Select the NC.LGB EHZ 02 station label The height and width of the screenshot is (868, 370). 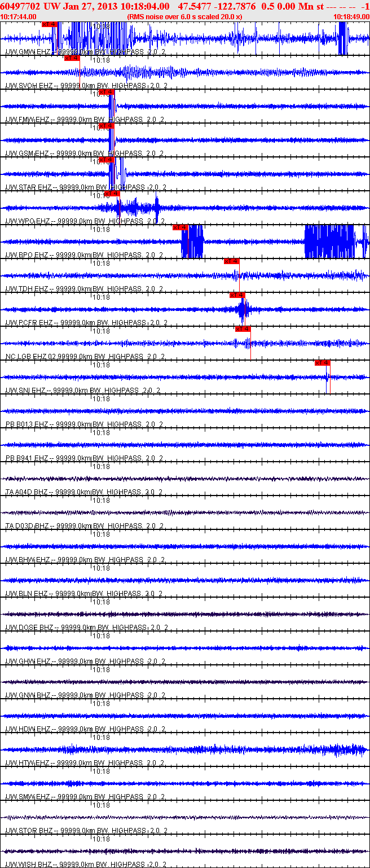tap(85, 356)
